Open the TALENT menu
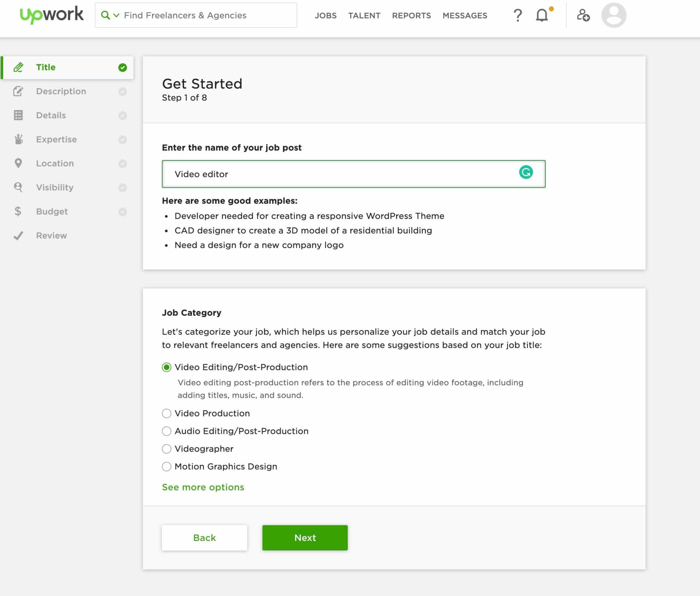Image resolution: width=700 pixels, height=596 pixels. [x=364, y=16]
